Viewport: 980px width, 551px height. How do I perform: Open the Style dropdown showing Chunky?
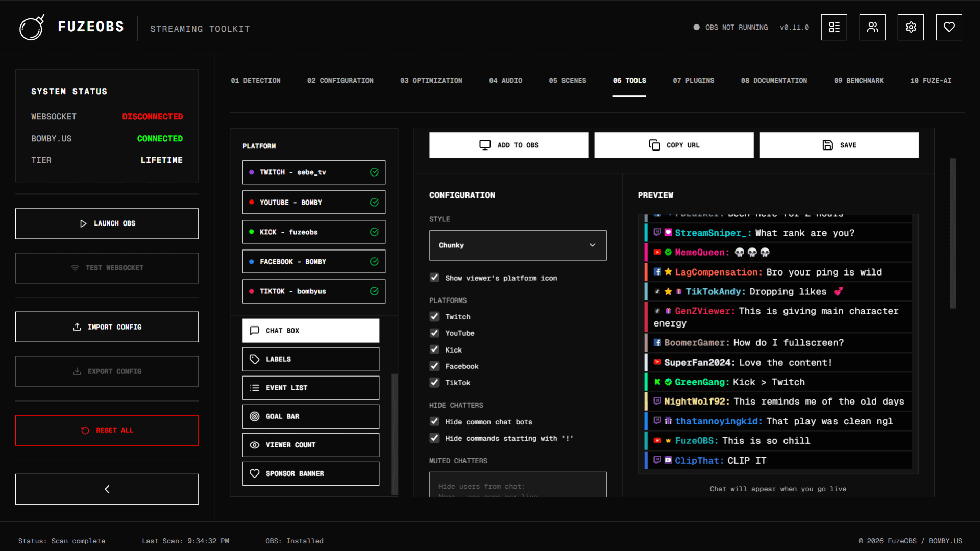518,245
